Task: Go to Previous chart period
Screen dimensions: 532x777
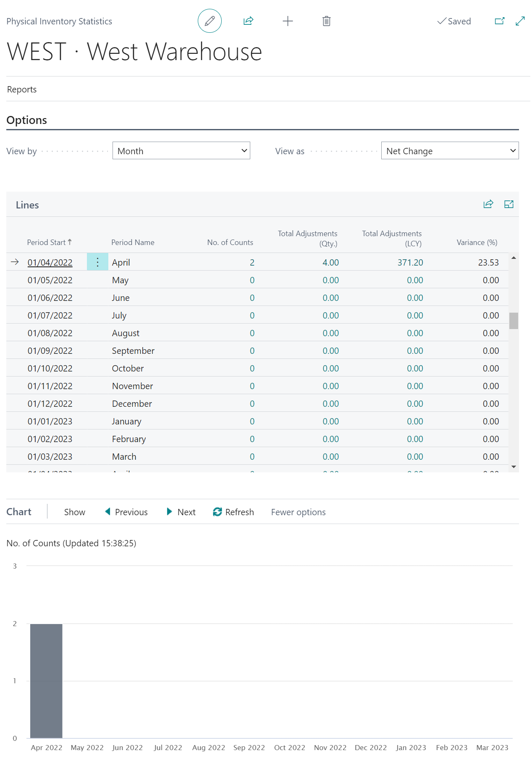Action: point(126,512)
